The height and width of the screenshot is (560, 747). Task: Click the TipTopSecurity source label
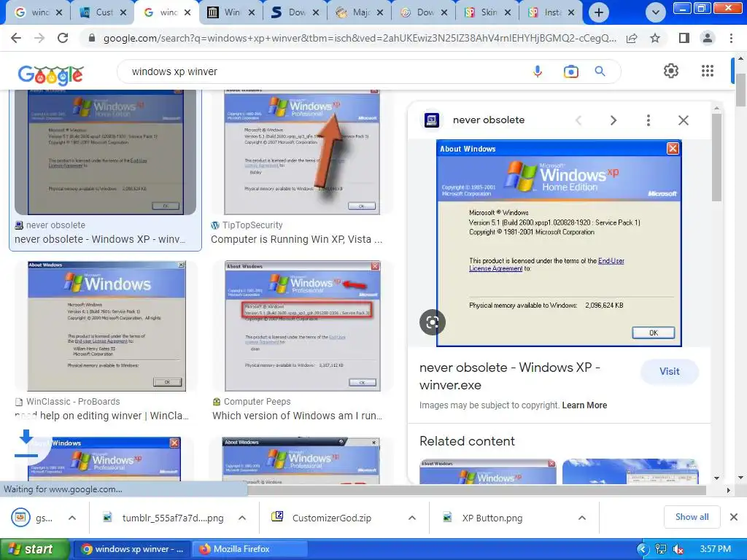click(252, 225)
